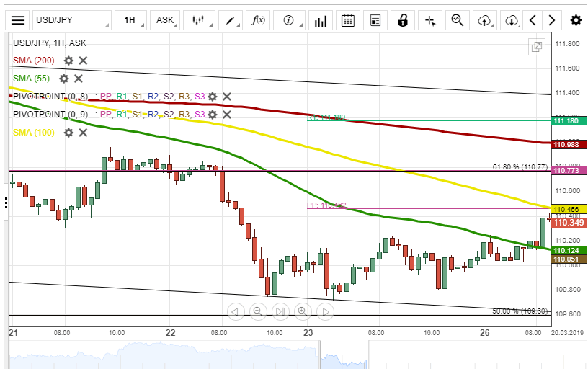Open the calendar icon

coord(348,20)
